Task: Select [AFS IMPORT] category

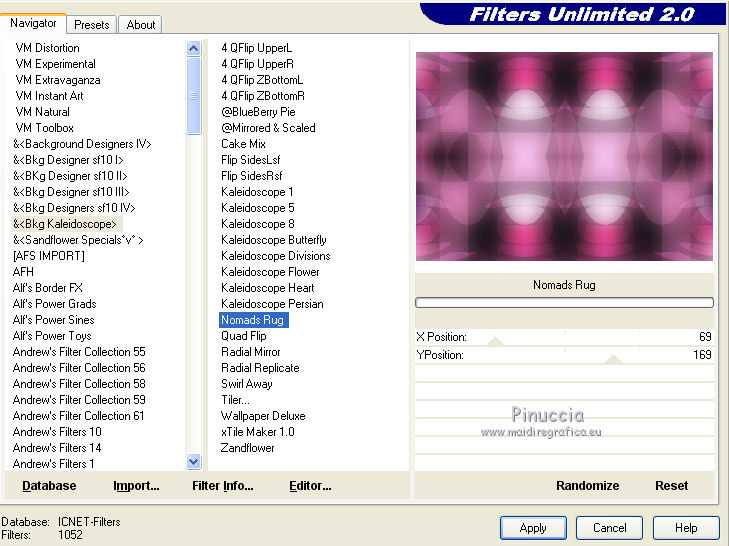Action: [x=49, y=256]
